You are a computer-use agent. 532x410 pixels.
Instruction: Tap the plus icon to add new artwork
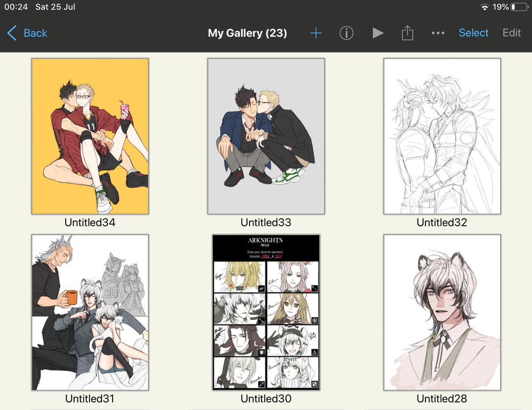click(316, 33)
